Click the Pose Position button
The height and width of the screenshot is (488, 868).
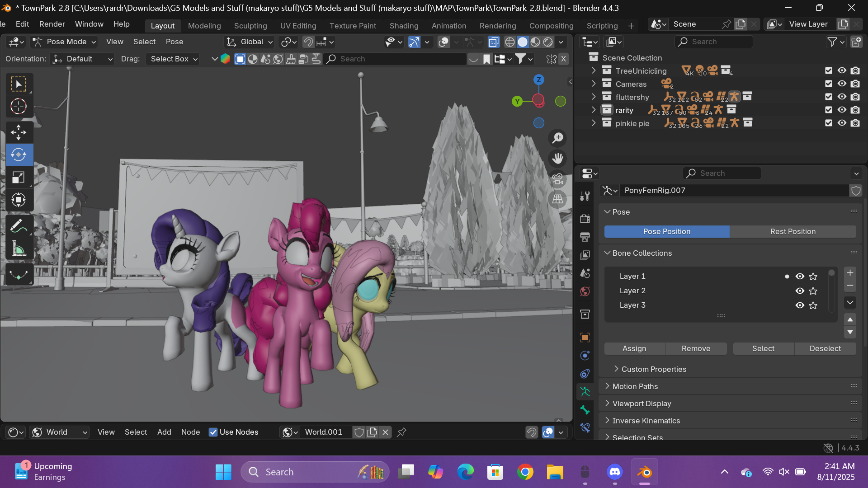[x=667, y=232]
